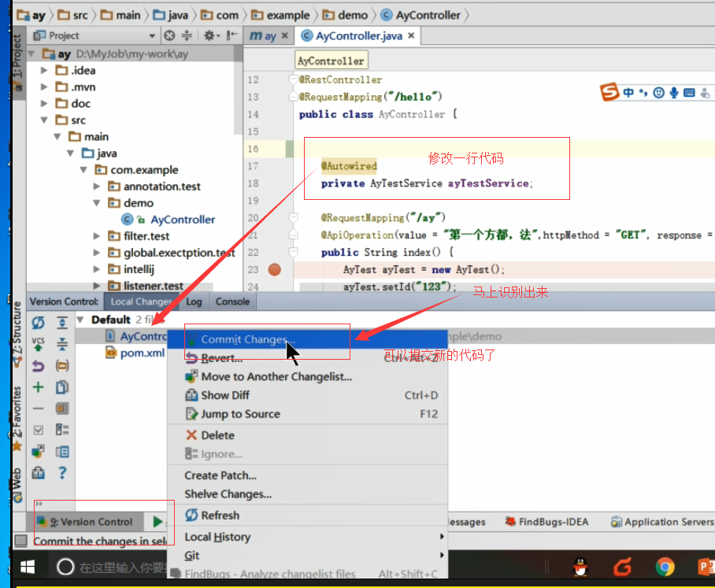Screen dimensions: 715x588
Task: Click the Copy icon in Version Control toolbar
Action: (x=62, y=387)
